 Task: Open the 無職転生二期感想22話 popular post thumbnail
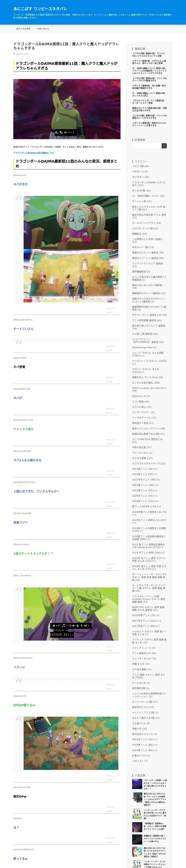[x=137, y=839]
